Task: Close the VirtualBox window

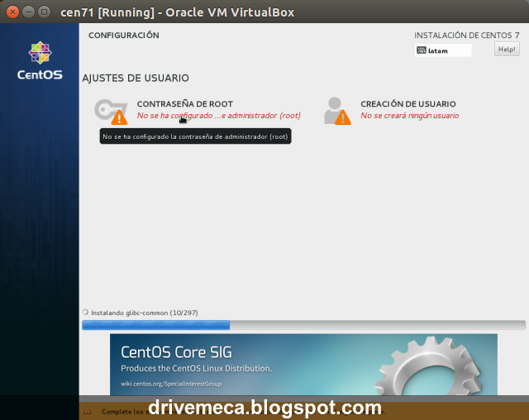Action: click(x=12, y=12)
